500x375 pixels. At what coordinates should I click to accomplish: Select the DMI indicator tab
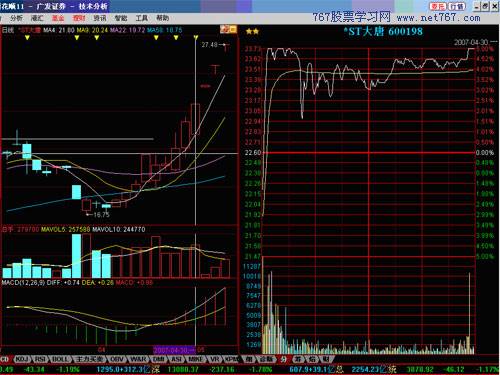(159, 359)
